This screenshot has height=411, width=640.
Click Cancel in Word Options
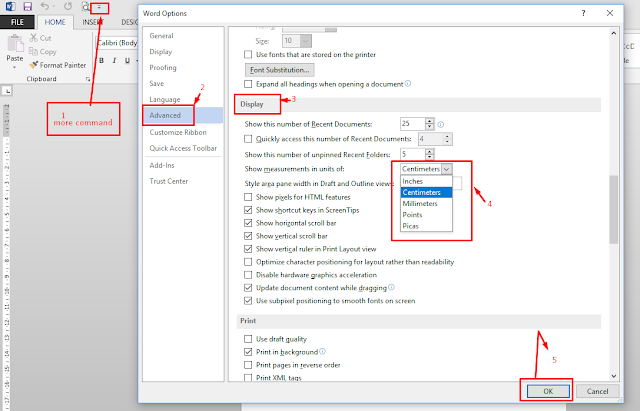[598, 391]
